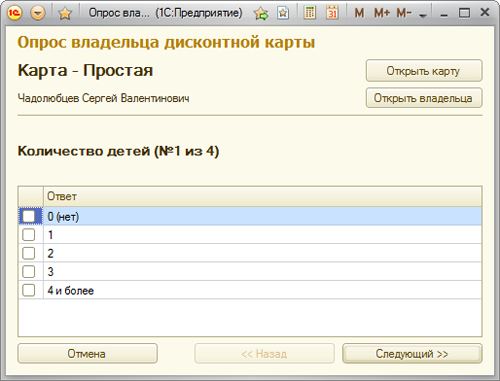The height and width of the screenshot is (381, 500).
Task: Click the M- memory subtract button
Action: [404, 13]
